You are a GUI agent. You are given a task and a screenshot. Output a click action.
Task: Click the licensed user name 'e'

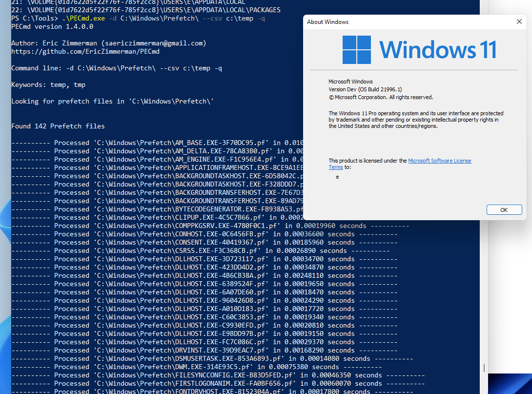click(337, 177)
